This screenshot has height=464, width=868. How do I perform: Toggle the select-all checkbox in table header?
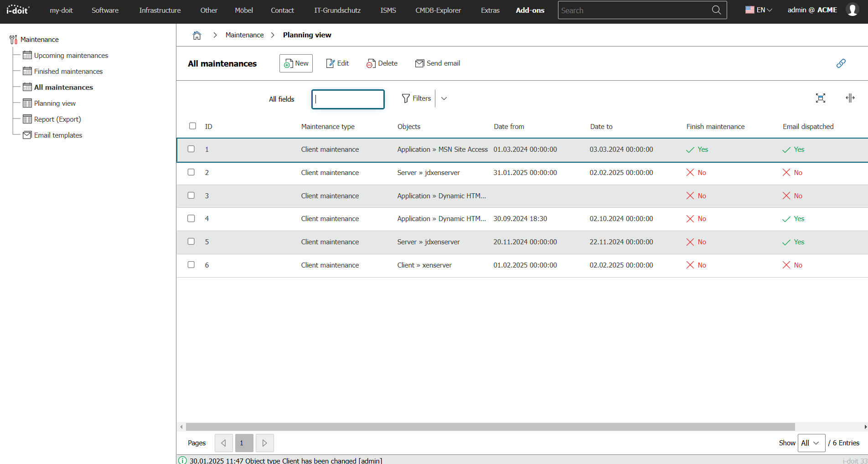[192, 126]
